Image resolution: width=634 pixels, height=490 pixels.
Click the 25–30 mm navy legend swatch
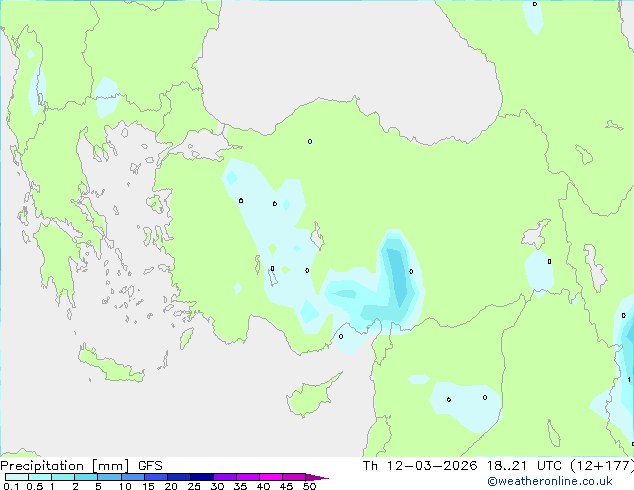(201, 477)
